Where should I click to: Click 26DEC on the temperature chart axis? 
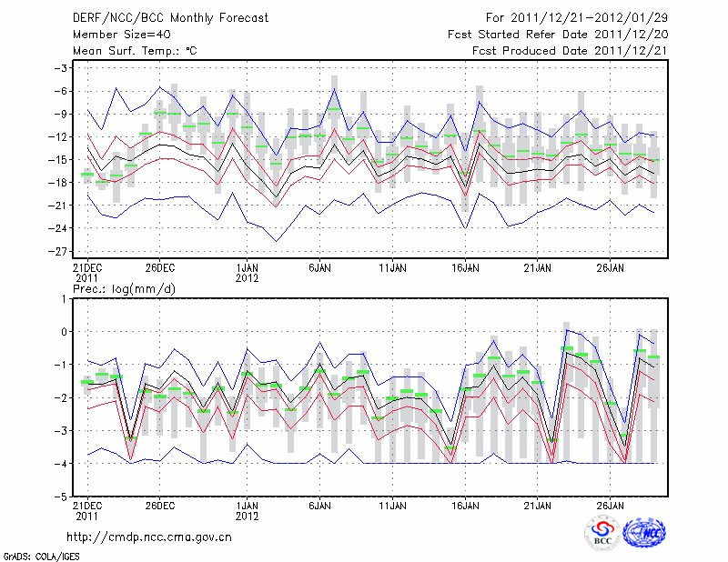160,268
